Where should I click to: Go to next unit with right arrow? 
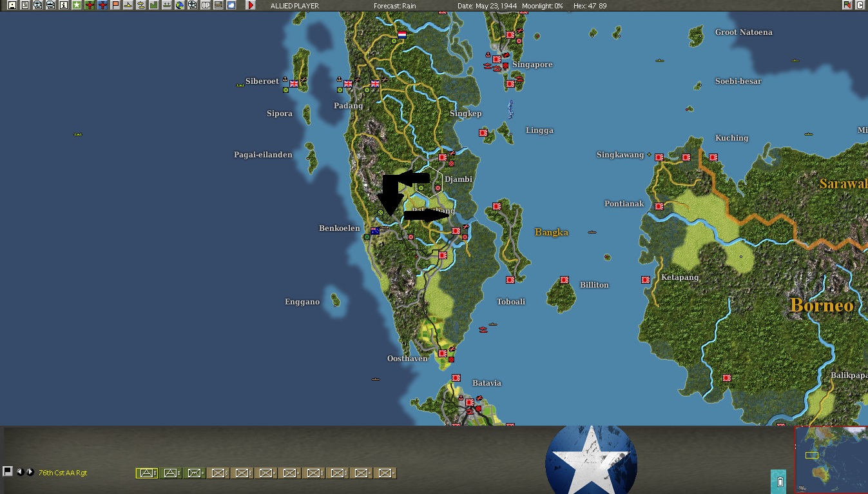(30, 472)
